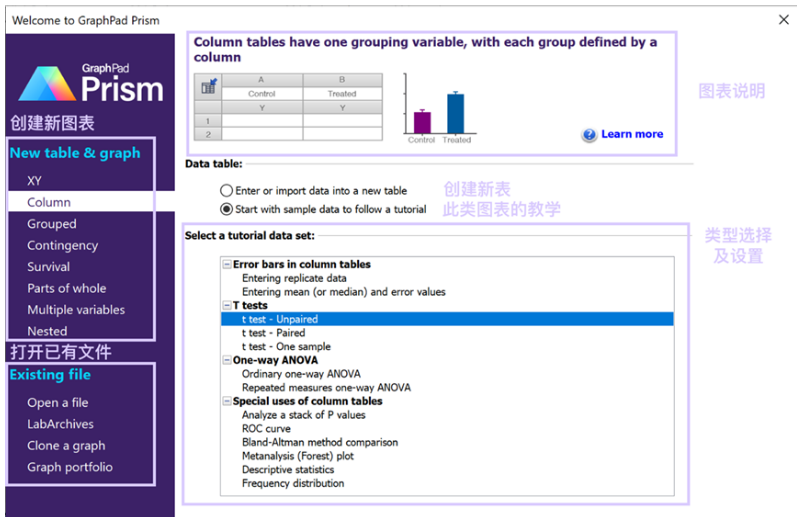This screenshot has height=517, width=797.
Task: Choose Multiple variables table type
Action: pos(76,310)
